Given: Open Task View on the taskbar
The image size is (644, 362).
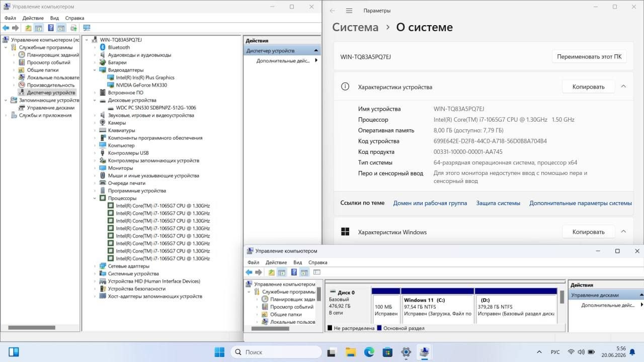Looking at the screenshot, I should coord(332,352).
